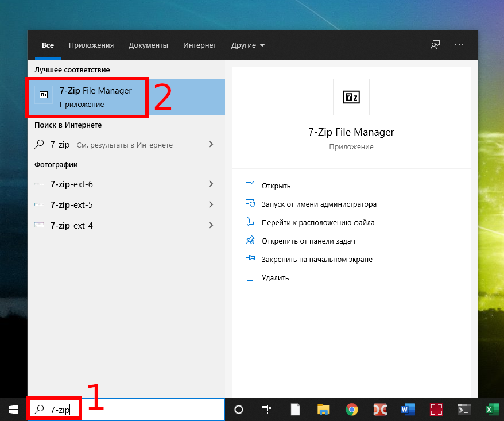Screen dimensions: 504x421
Task: Open Task View on the taskbar
Action: [x=266, y=410]
